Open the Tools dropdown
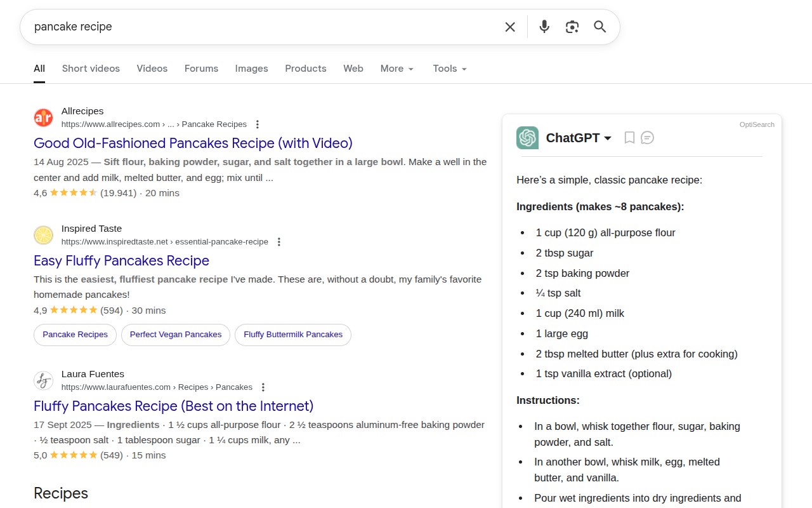The width and height of the screenshot is (812, 508). pos(449,68)
